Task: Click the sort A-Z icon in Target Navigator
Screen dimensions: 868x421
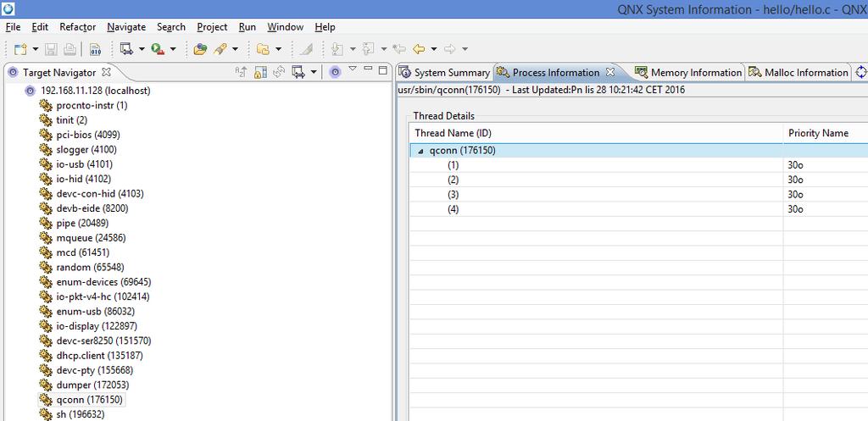Action: 241,72
